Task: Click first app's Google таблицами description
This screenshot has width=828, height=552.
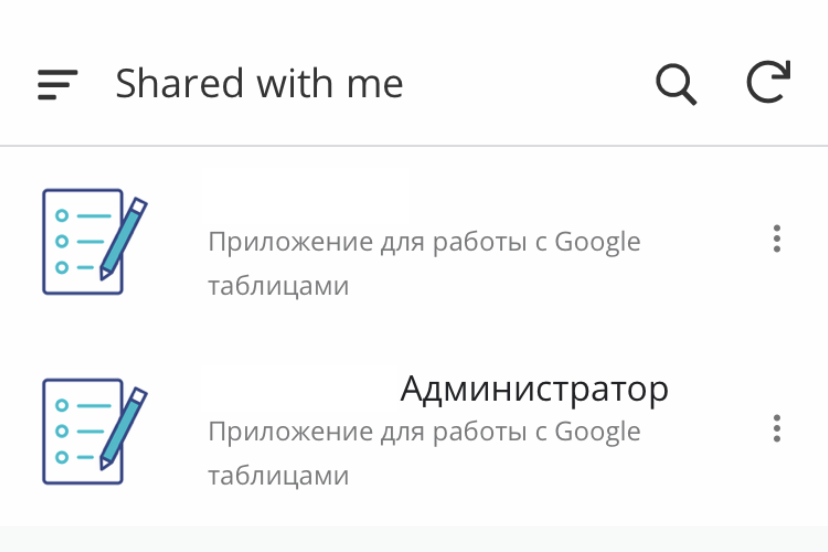Action: click(424, 264)
